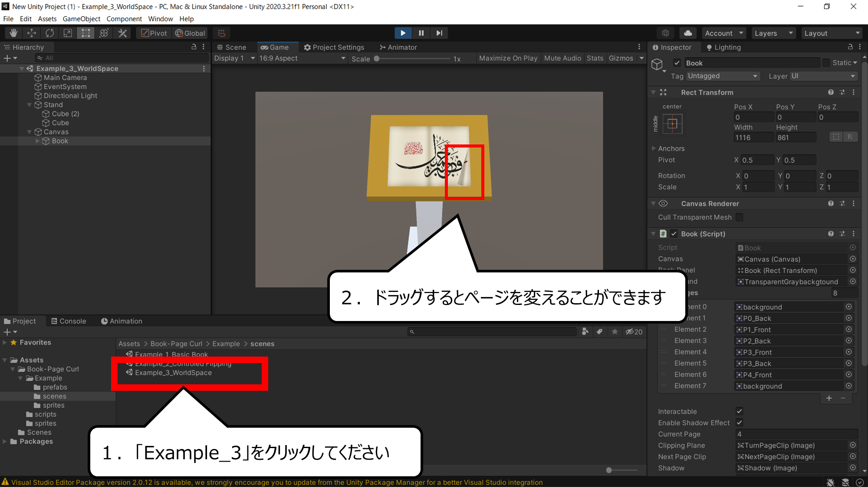Viewport: 868px width, 488px height.
Task: Click the Width field showing 1116
Action: (x=753, y=138)
